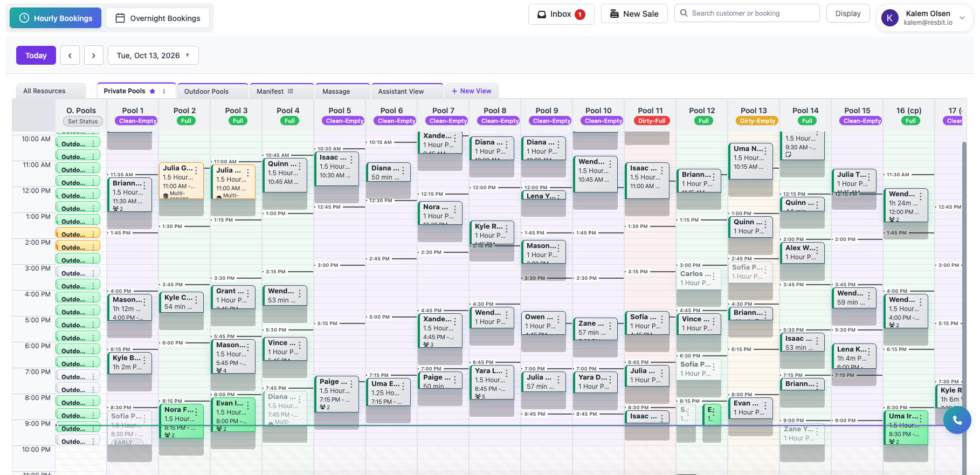Screen dimensions: 980x475
Task: Open Paige's 7:15 PM booking in Pool 5
Action: tap(336, 394)
